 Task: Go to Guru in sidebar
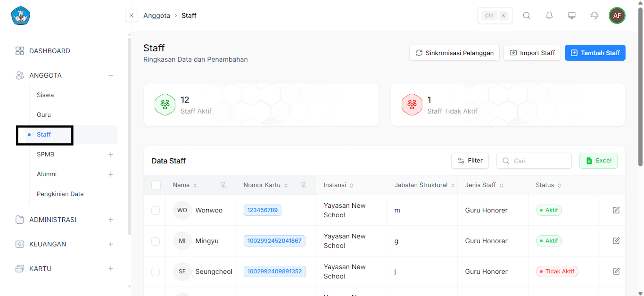pyautogui.click(x=44, y=115)
